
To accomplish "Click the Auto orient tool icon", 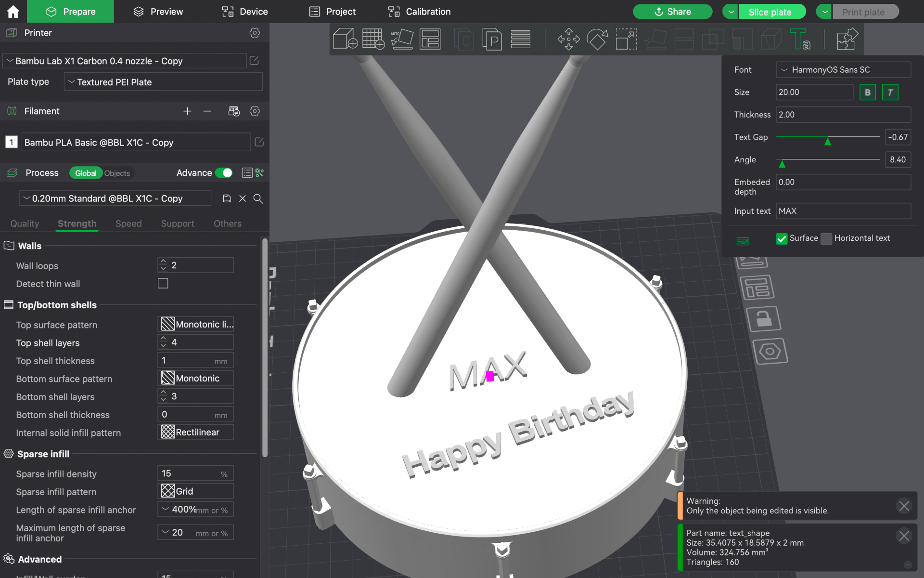I will click(402, 39).
